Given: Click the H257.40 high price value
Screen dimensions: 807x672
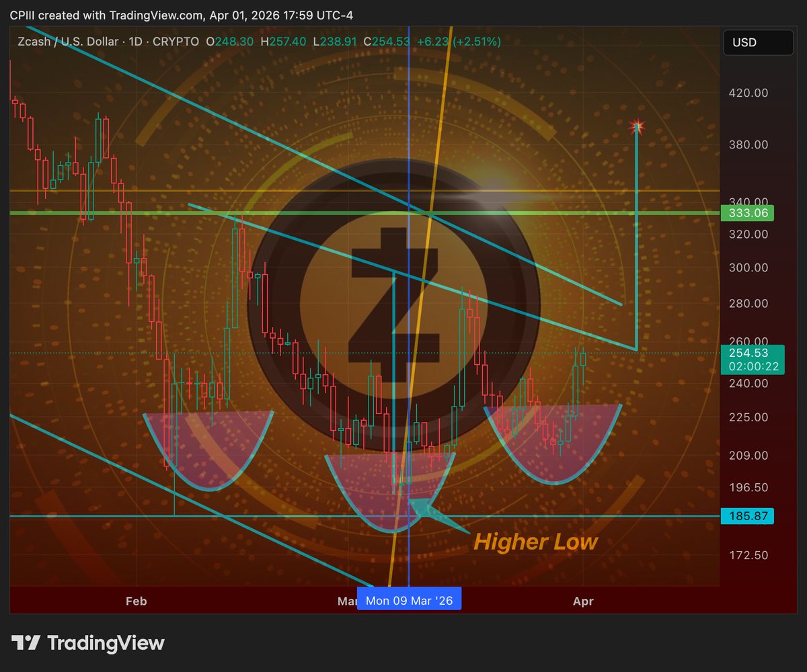Looking at the screenshot, I should pos(283,42).
